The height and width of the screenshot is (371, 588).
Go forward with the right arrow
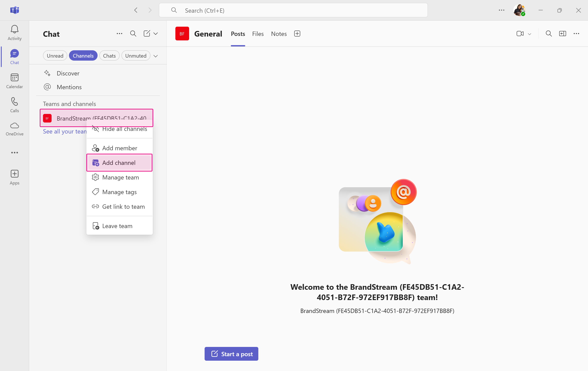point(150,10)
